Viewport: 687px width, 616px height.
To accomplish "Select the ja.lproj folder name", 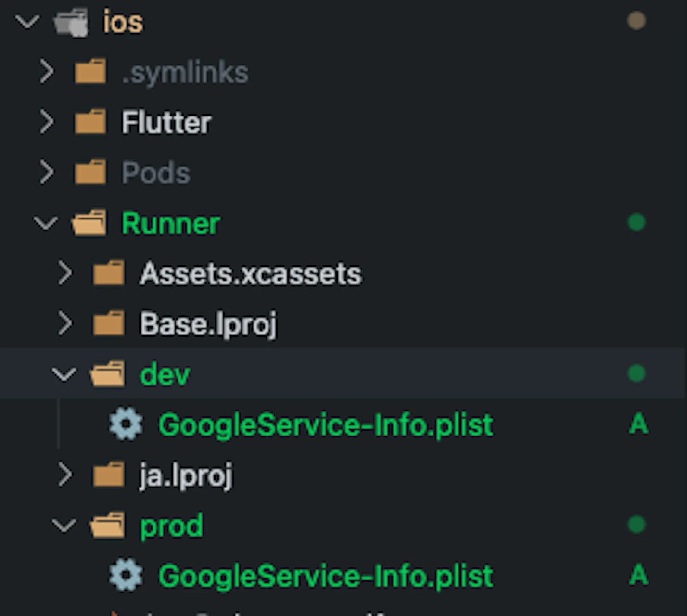I will click(x=186, y=475).
